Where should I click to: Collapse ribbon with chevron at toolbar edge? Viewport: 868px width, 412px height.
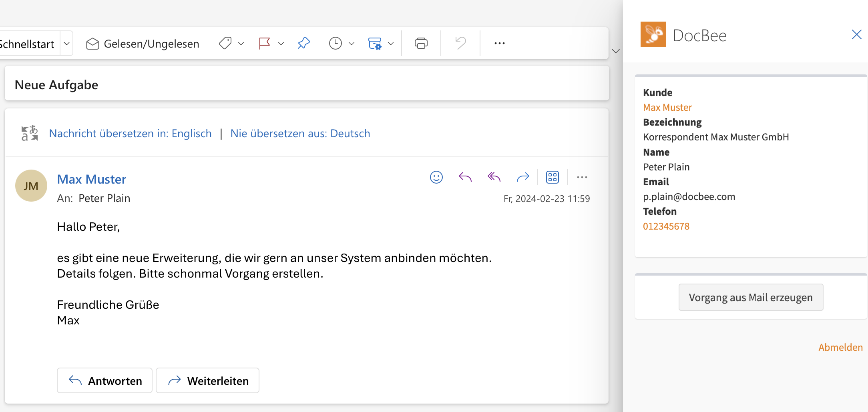click(x=616, y=51)
